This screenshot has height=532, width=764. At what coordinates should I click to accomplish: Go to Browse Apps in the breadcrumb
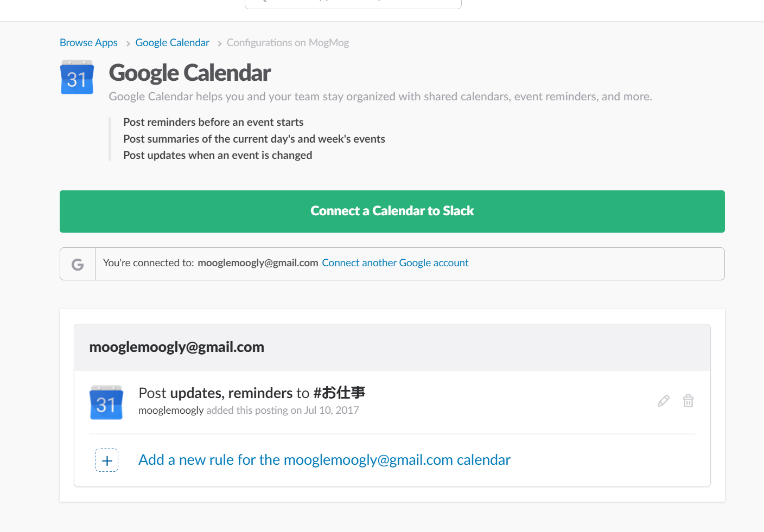pyautogui.click(x=88, y=43)
